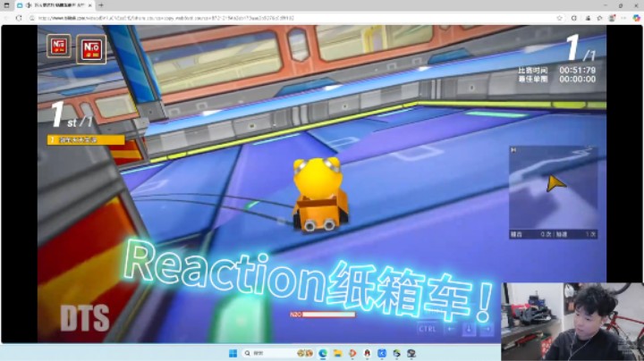Click the yellow kart character in video

point(320,194)
